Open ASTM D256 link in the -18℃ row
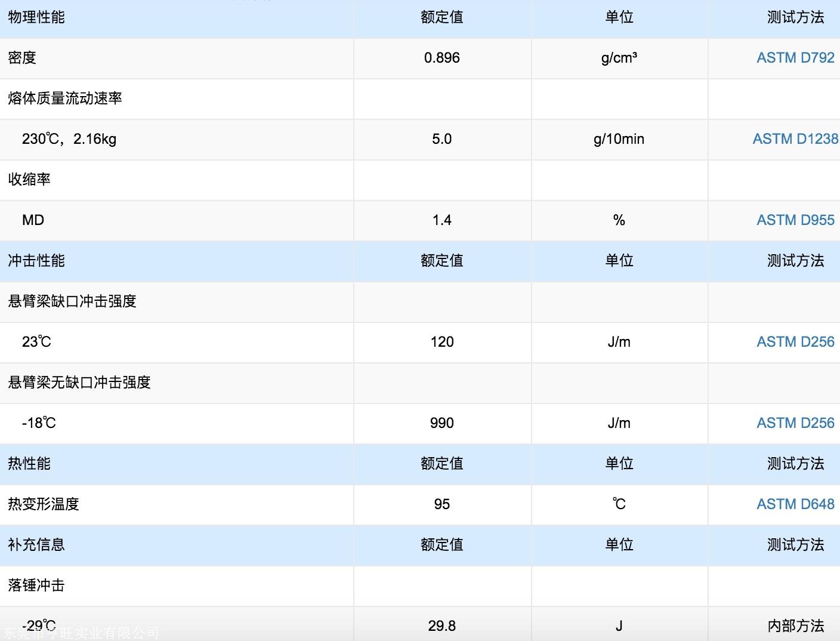Viewport: 840px width, 641px height. (x=795, y=423)
